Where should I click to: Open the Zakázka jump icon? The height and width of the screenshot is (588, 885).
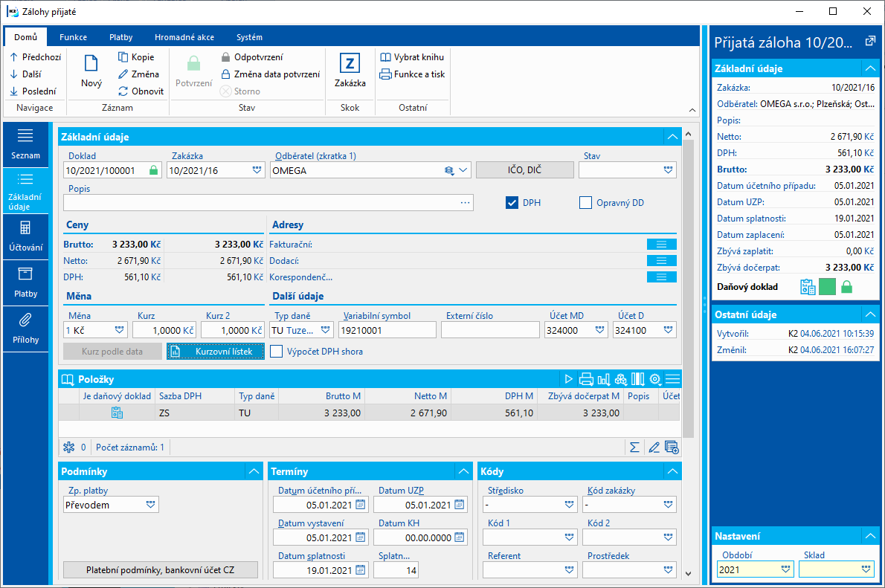click(350, 63)
